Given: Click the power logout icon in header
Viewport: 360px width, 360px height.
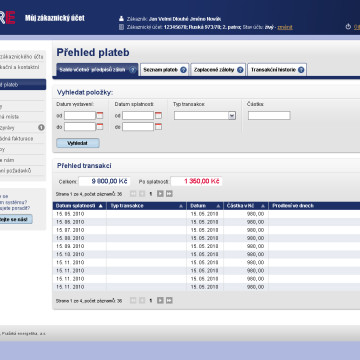Looking at the screenshot, I should (x=348, y=27).
